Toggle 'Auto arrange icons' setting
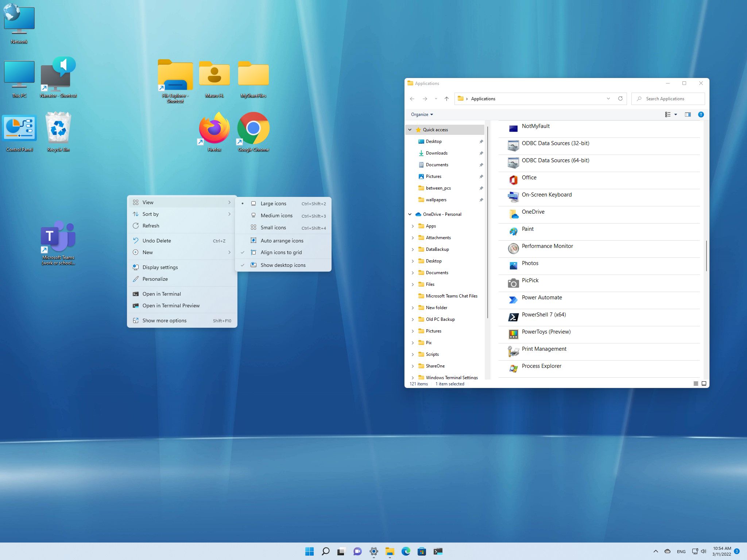The height and width of the screenshot is (560, 747). pos(282,240)
